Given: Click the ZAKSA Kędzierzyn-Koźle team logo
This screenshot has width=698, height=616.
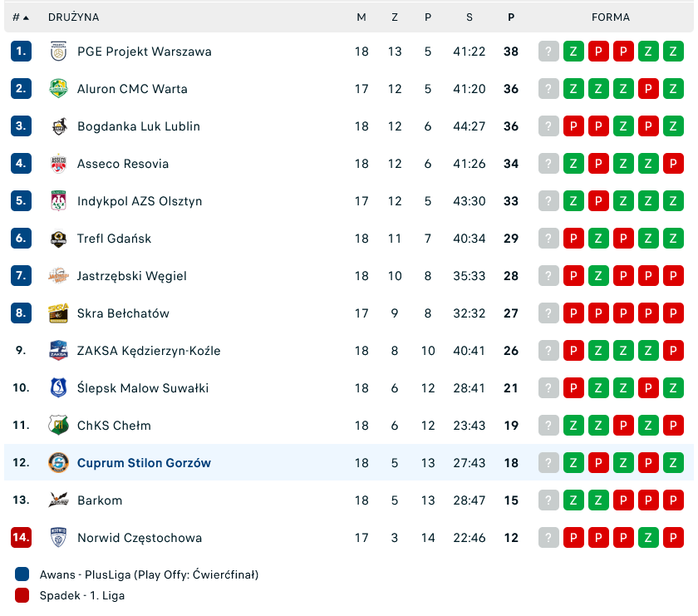Looking at the screenshot, I should click(x=58, y=351).
